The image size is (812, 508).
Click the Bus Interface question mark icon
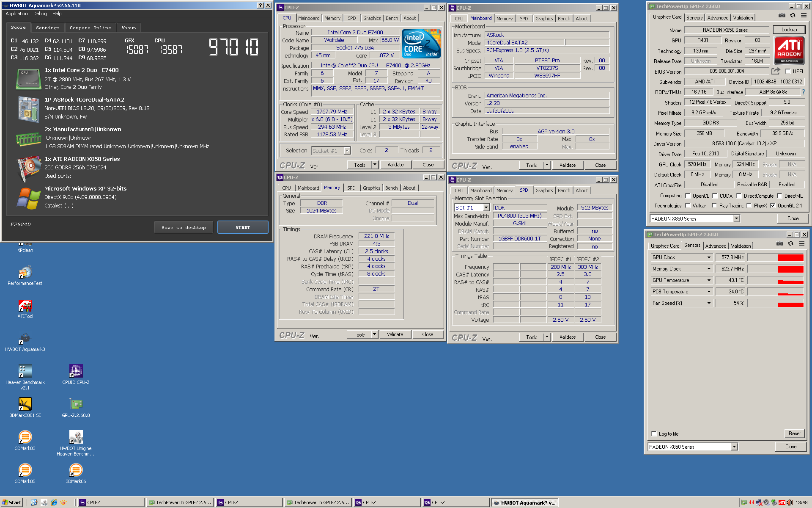tap(804, 92)
